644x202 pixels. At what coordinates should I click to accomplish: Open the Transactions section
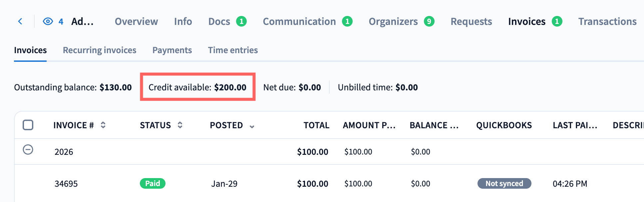(607, 22)
